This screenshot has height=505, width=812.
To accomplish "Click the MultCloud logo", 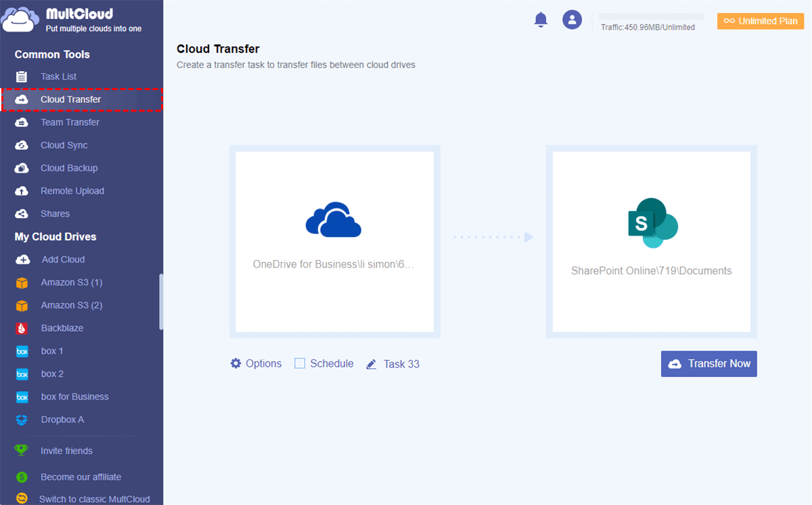I will [x=20, y=20].
